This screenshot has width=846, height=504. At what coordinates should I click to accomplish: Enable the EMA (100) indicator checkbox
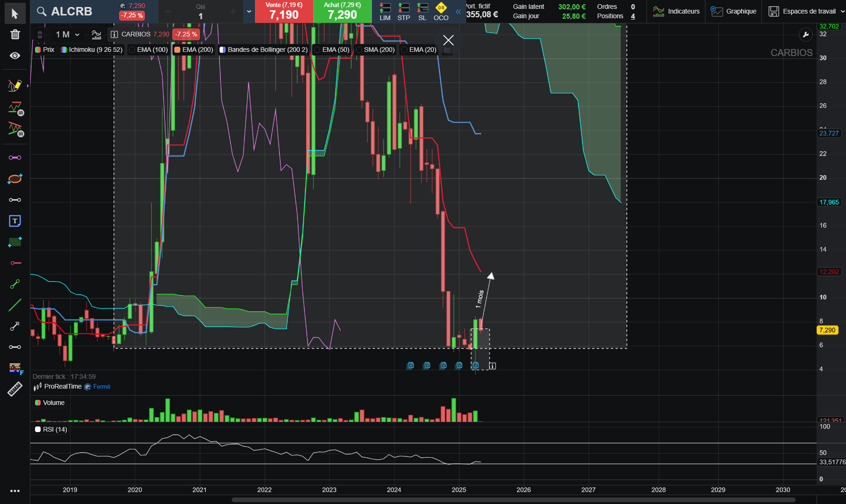(132, 50)
